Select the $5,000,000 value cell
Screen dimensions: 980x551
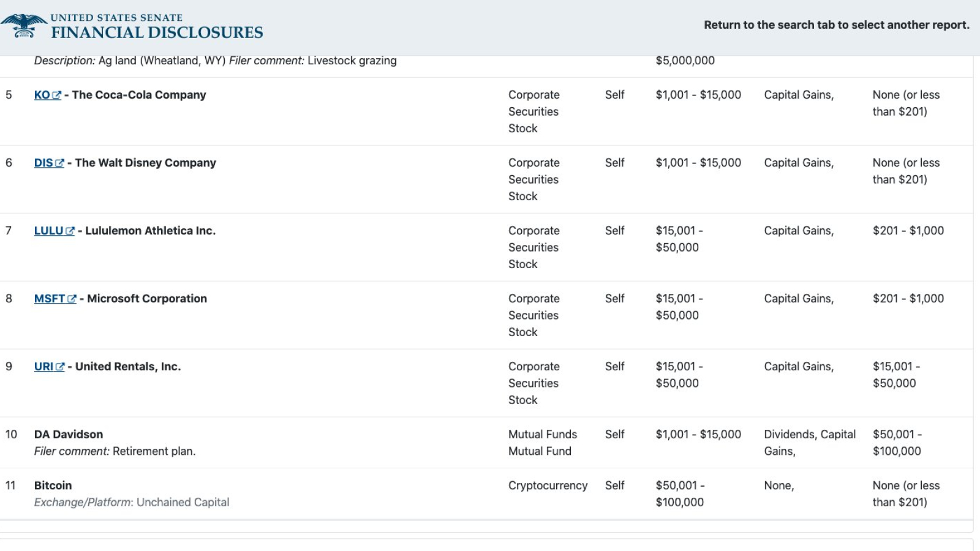(685, 61)
